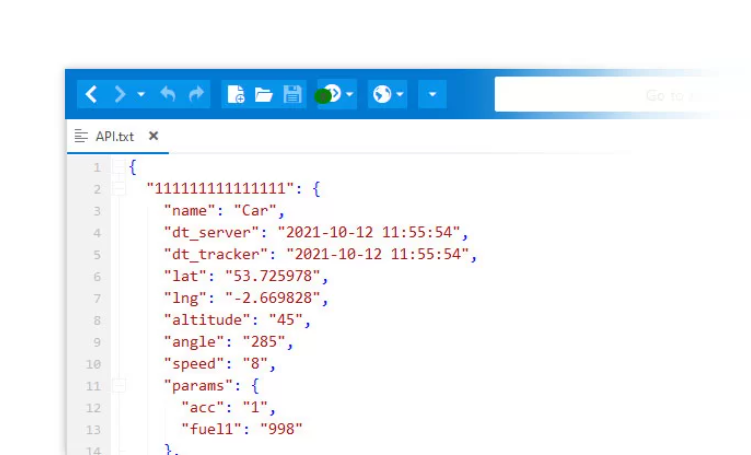
Task: Click the "285" angle value
Action: click(x=264, y=341)
